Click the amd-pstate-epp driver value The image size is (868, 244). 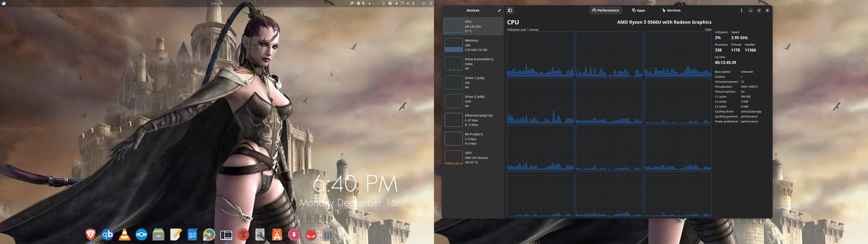point(751,112)
